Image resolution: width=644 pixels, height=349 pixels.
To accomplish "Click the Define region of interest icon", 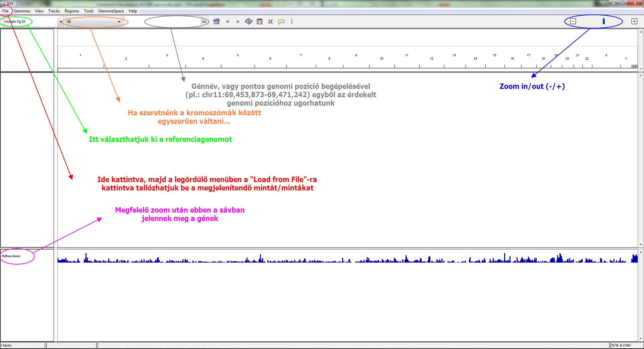I will [260, 21].
